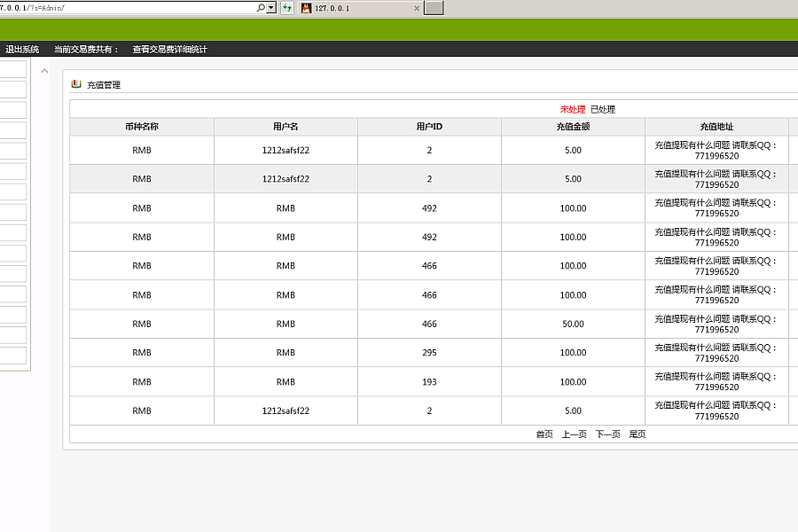Select the 127.0.0.1 browser tab
This screenshot has width=798, height=532.
[360, 8]
